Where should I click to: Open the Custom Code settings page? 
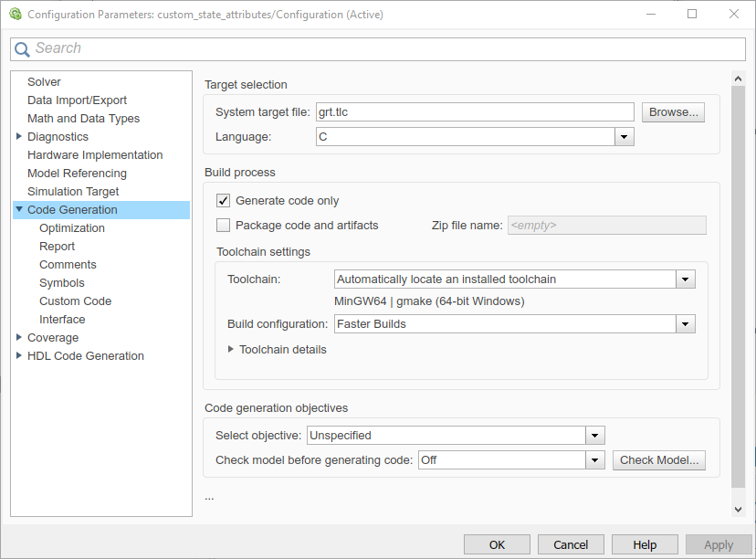click(x=75, y=301)
